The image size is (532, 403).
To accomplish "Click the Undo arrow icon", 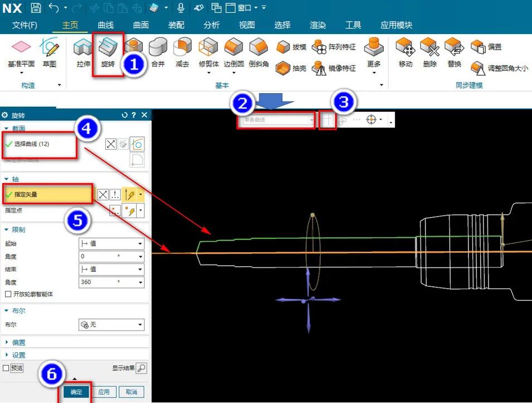I will tap(54, 7).
